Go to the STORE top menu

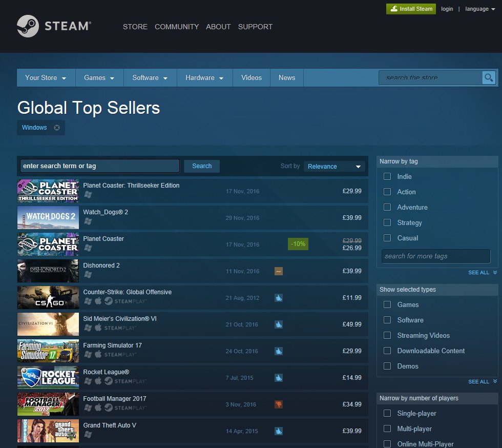click(x=135, y=27)
